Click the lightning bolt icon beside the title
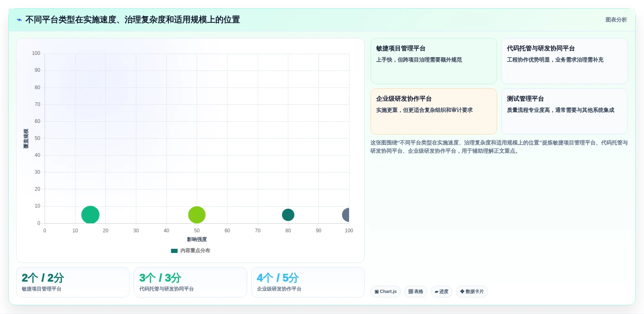This screenshot has width=644, height=314. coord(19,20)
